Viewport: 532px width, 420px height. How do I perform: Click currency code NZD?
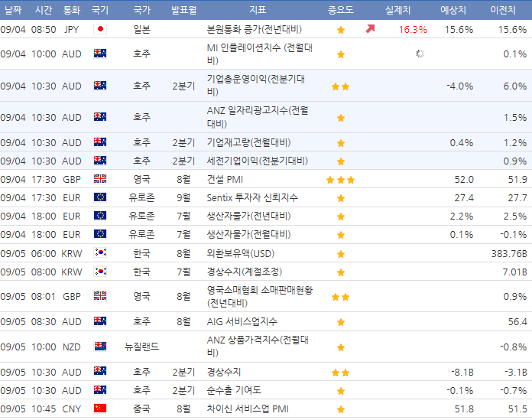[72, 347]
